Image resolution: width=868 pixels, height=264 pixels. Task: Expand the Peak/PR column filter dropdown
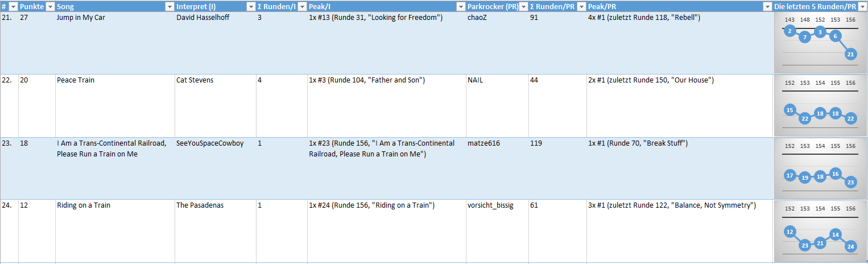pos(768,6)
